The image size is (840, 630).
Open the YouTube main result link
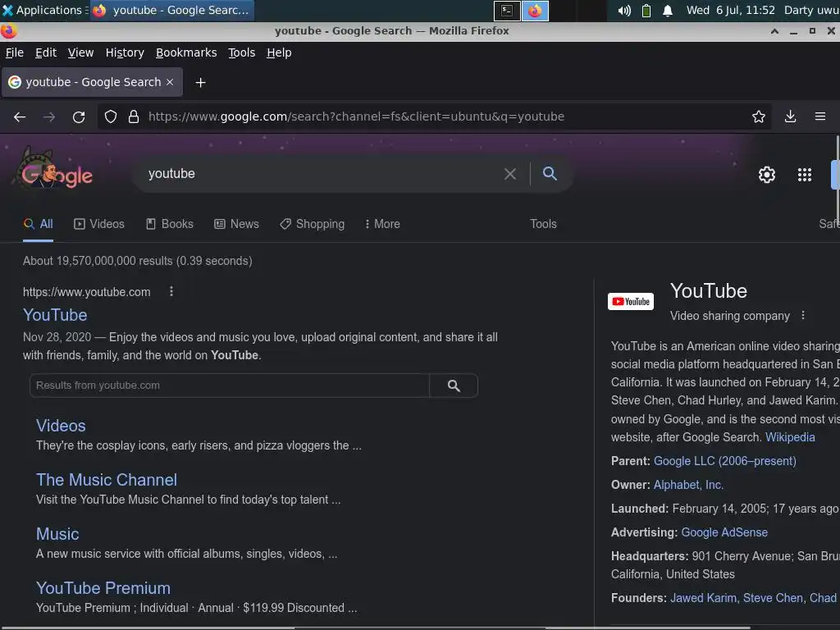[55, 315]
